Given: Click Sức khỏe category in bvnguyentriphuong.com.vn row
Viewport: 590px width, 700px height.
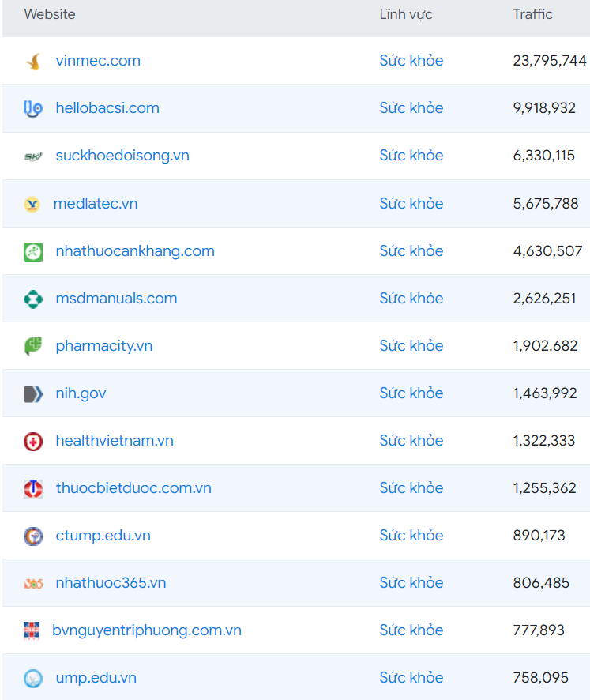Looking at the screenshot, I should click(x=411, y=630).
